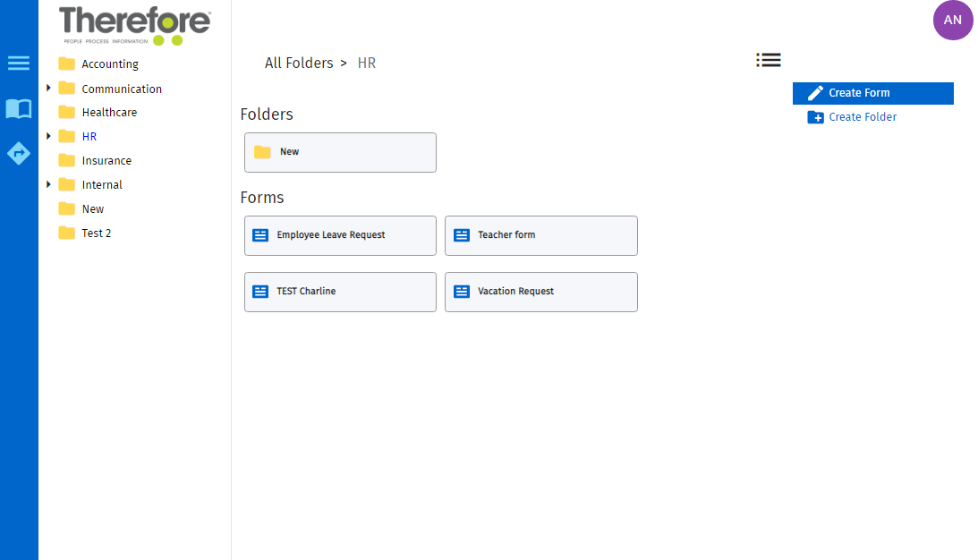Click the navigation arrow icon in sidebar
Image resolution: width=978 pixels, height=560 pixels.
(19, 152)
